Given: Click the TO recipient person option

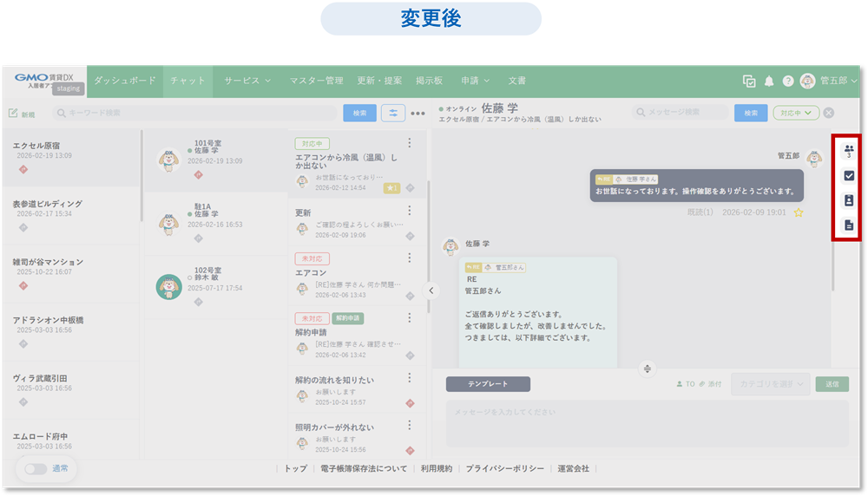Looking at the screenshot, I should 686,384.
